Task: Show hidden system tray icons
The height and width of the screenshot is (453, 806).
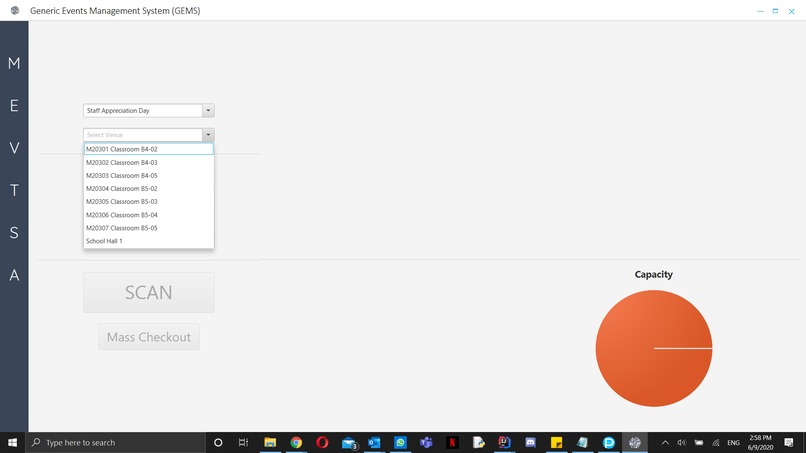Action: [x=665, y=442]
